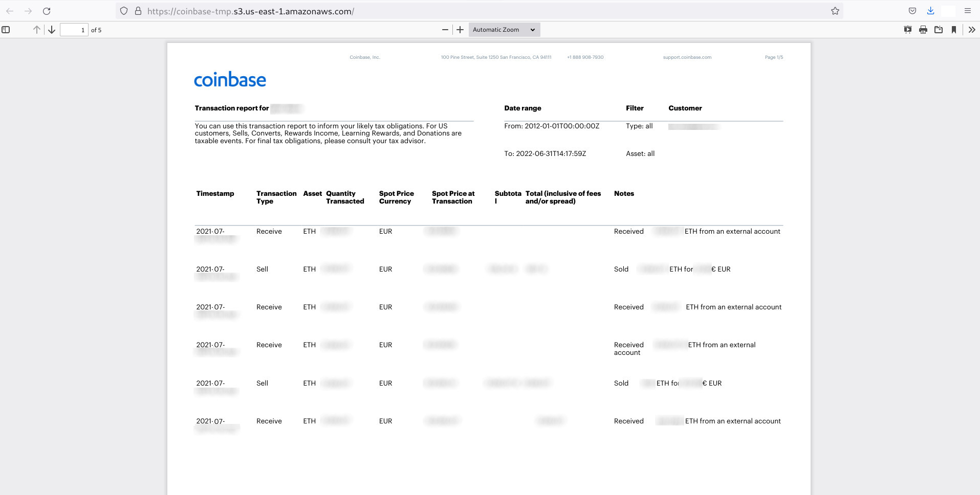
Task: Print the PDF document
Action: (x=923, y=30)
